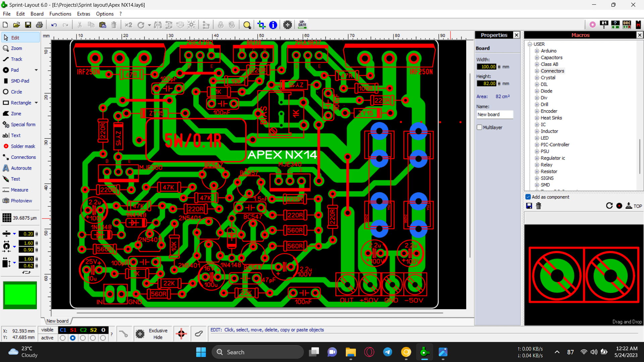Toggle visibility of the C1 layer

tap(63, 330)
